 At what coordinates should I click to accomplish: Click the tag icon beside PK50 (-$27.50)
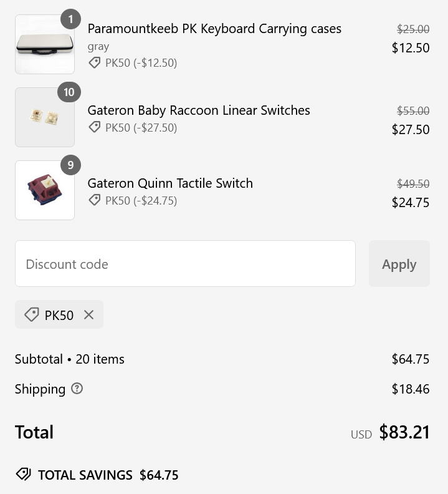point(95,127)
